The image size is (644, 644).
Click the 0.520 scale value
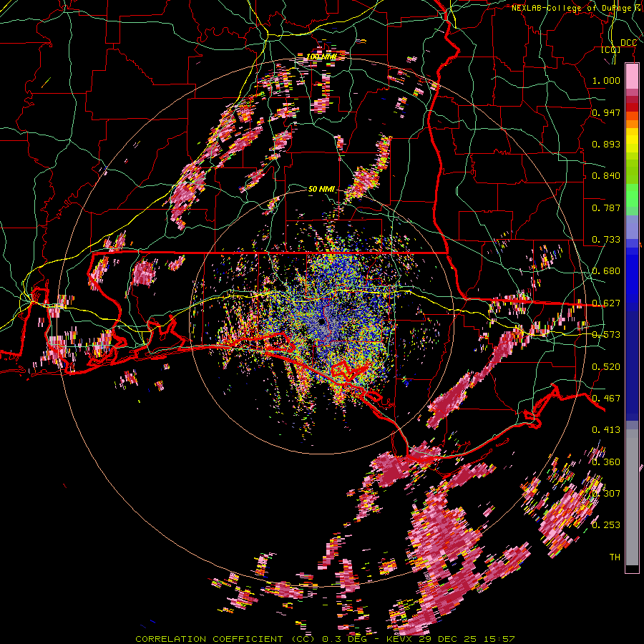606,367
